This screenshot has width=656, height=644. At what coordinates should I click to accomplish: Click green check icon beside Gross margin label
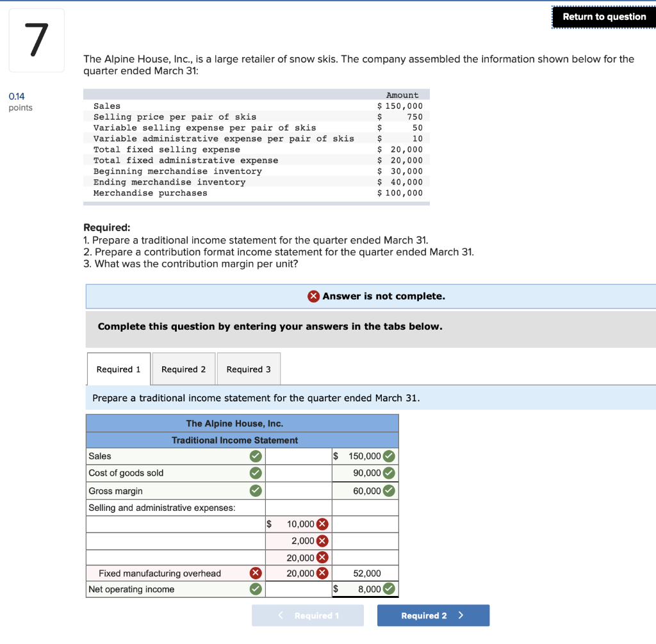[256, 490]
